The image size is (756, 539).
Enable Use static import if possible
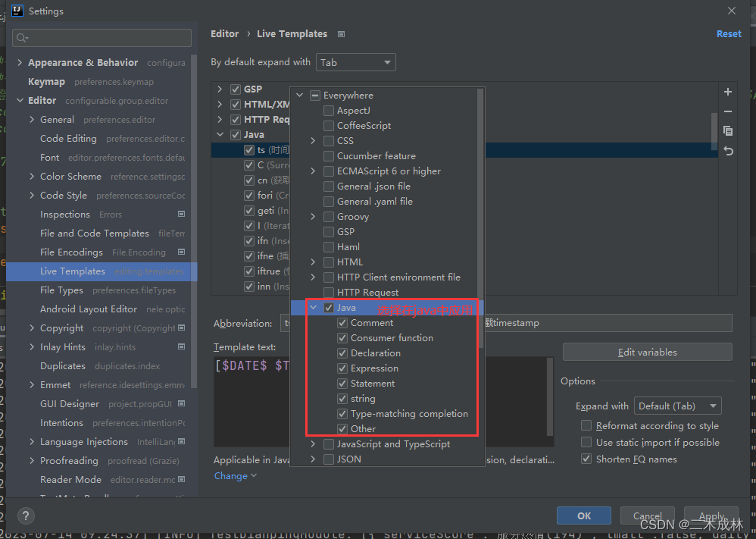pyautogui.click(x=586, y=442)
